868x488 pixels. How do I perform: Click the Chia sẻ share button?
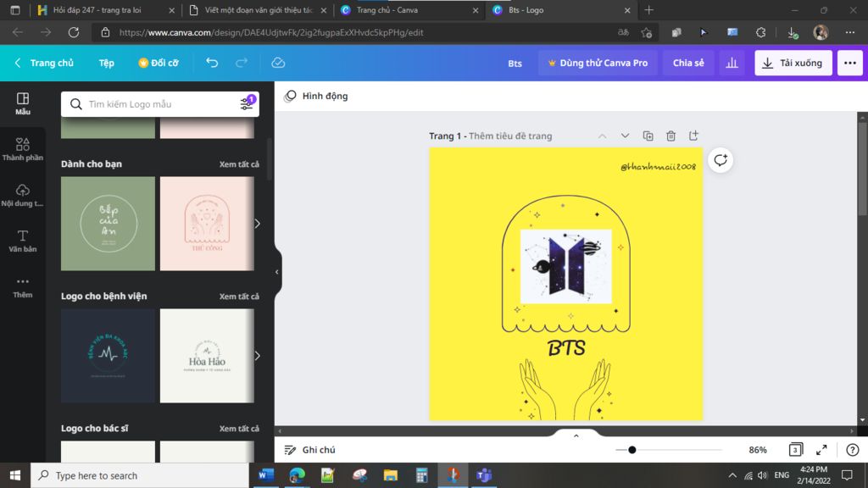click(x=688, y=63)
